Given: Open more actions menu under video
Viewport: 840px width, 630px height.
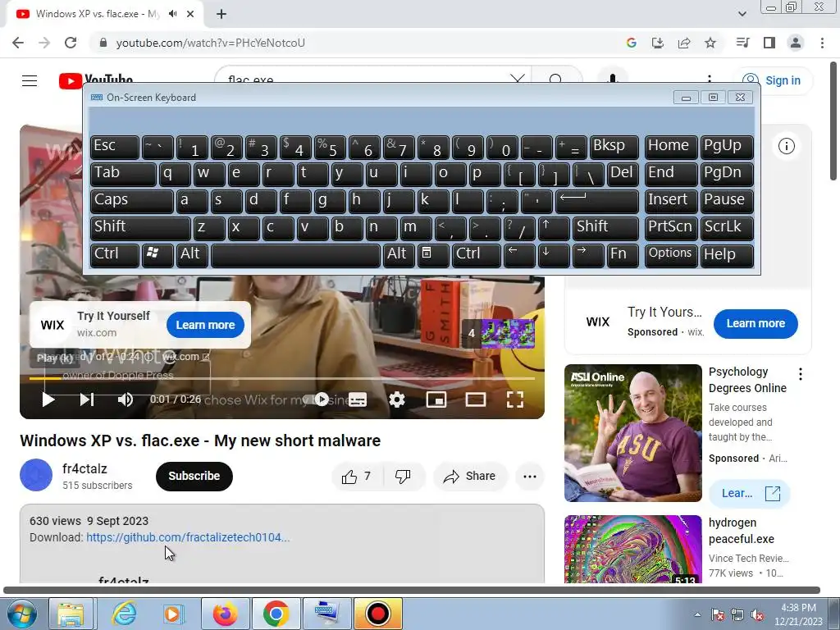Looking at the screenshot, I should (x=530, y=477).
